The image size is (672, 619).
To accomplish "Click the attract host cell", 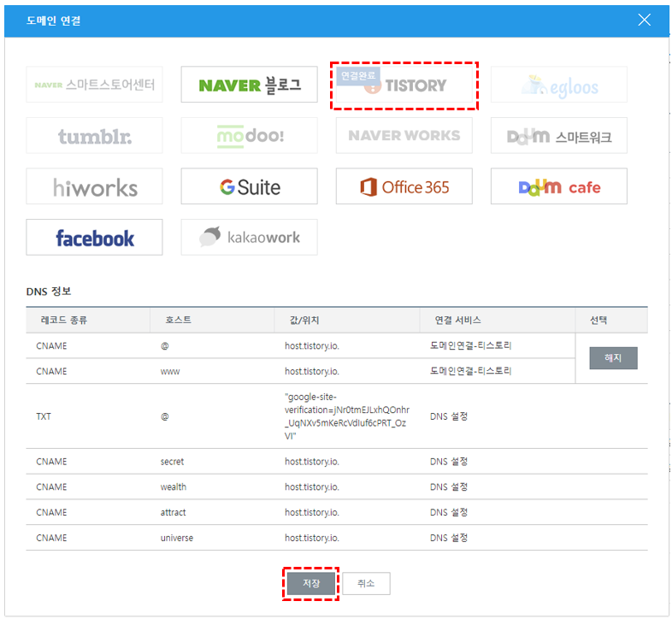I will pos(174,512).
